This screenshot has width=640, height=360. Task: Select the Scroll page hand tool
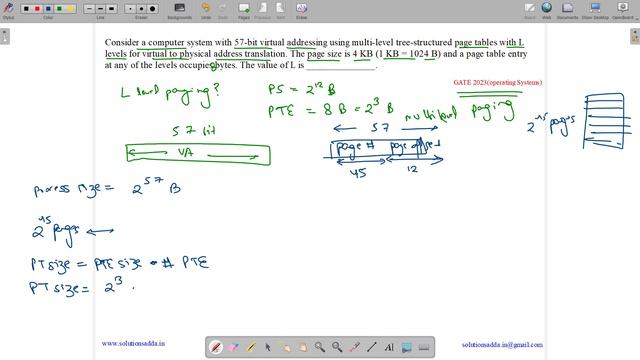click(x=302, y=347)
